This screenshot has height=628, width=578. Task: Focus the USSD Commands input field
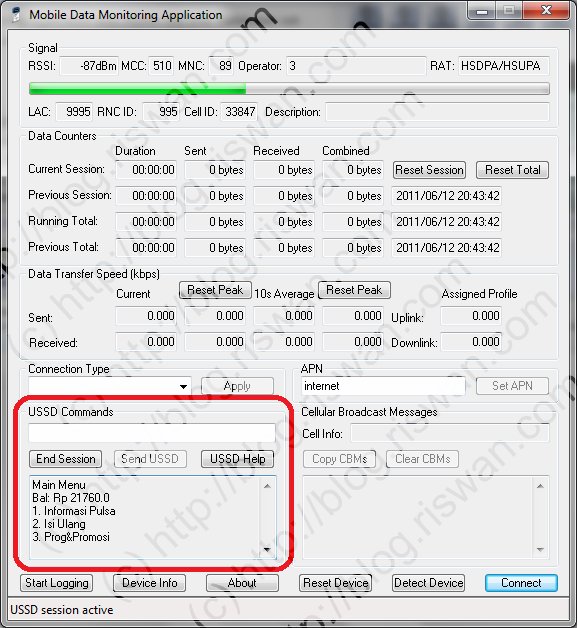click(152, 433)
